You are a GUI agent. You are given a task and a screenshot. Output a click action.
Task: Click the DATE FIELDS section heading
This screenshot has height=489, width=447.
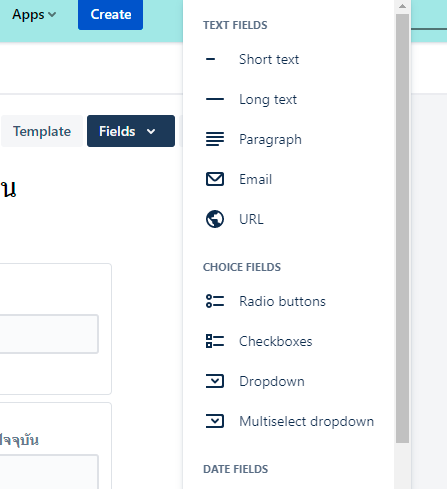(x=236, y=469)
